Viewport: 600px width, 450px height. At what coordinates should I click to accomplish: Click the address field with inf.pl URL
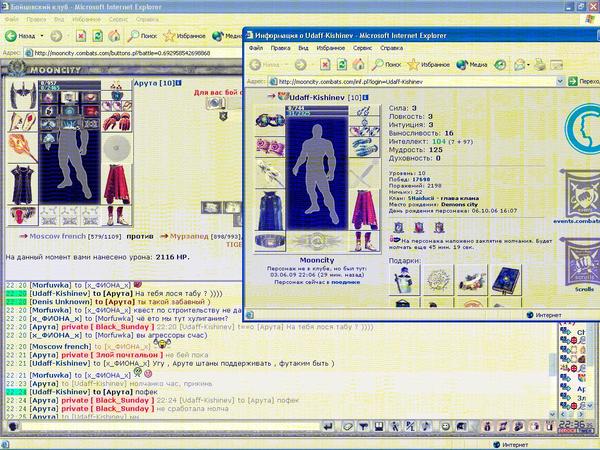(412, 82)
